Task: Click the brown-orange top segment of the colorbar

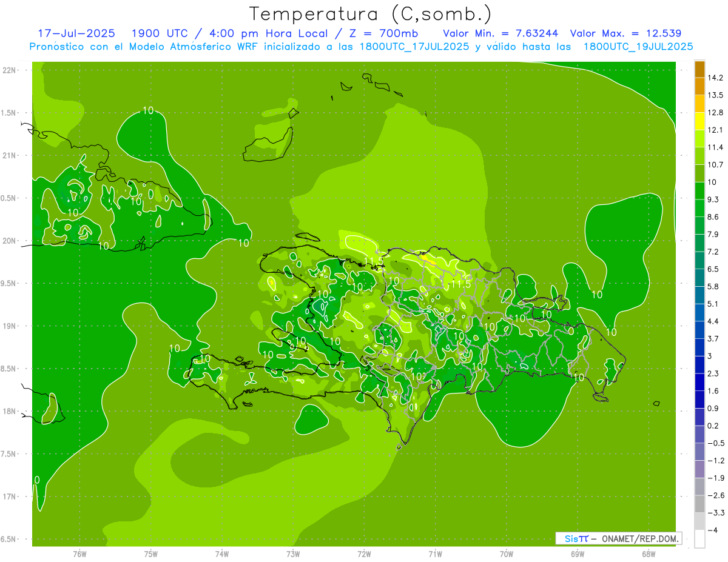Action: [x=699, y=69]
